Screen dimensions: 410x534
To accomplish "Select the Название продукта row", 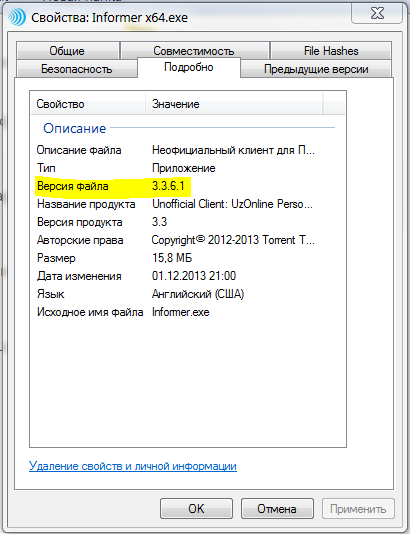I will point(188,204).
